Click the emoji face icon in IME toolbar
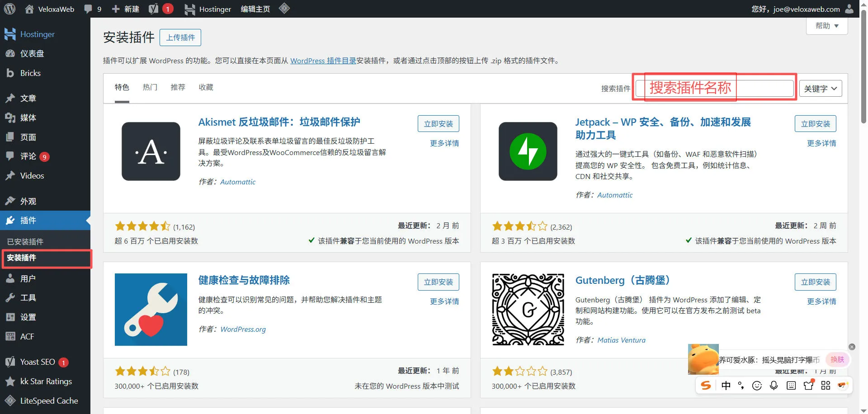 click(757, 385)
